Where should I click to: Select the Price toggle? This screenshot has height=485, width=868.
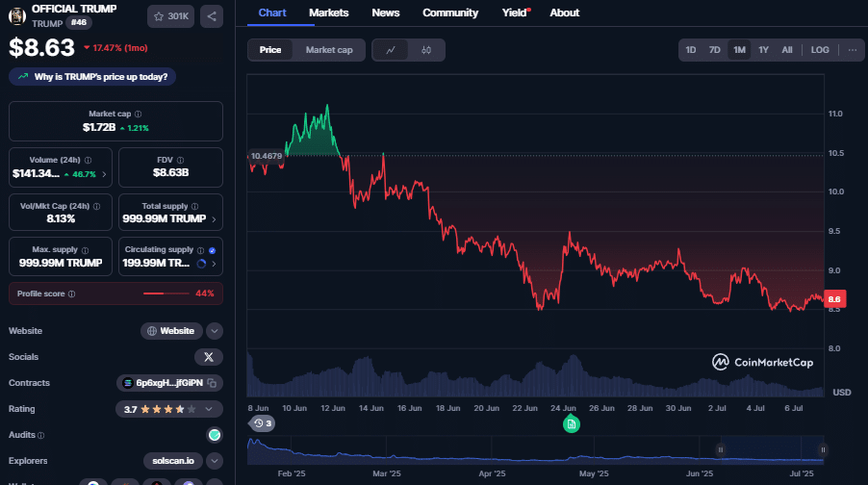pos(270,50)
